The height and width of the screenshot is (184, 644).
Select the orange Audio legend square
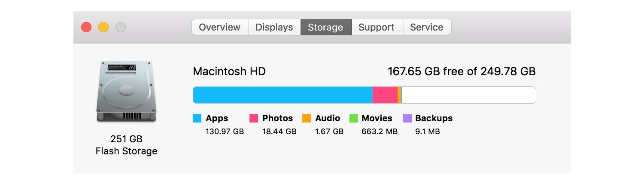tap(307, 118)
